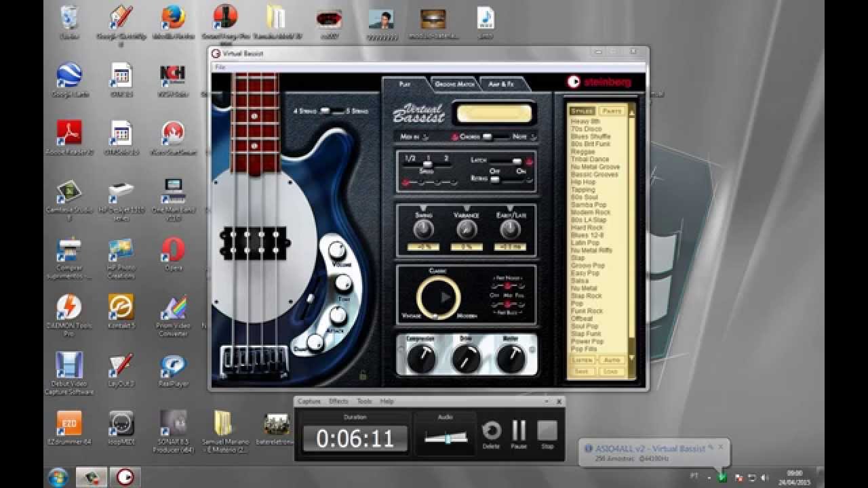The width and height of the screenshot is (868, 488).
Task: Click the Attack knob on the bass body
Action: [338, 315]
